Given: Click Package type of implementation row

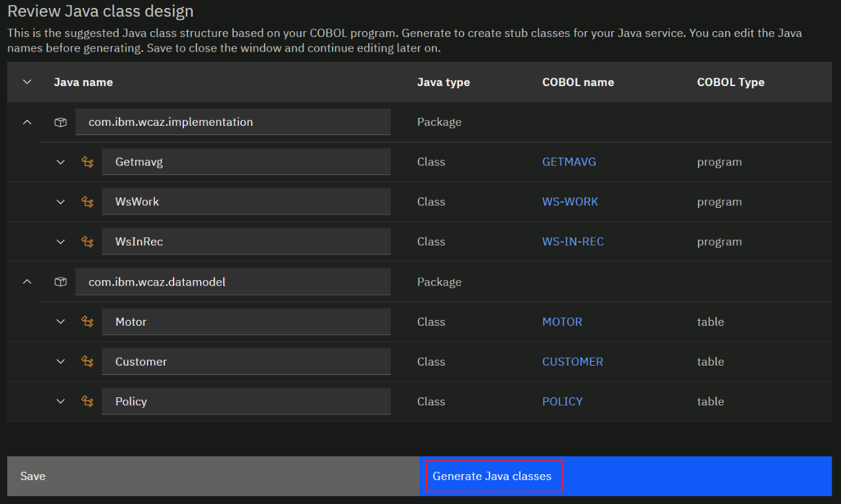Looking at the screenshot, I should [x=439, y=122].
